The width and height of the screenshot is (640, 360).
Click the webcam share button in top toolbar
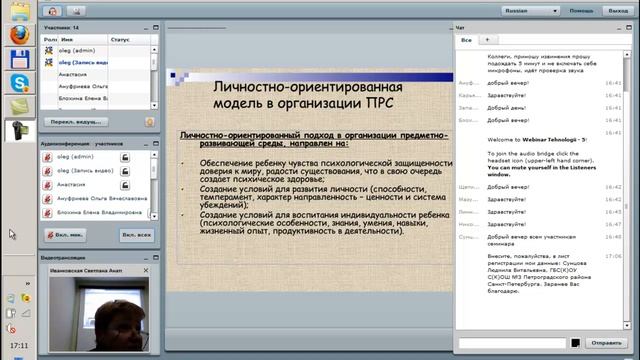[76, 11]
